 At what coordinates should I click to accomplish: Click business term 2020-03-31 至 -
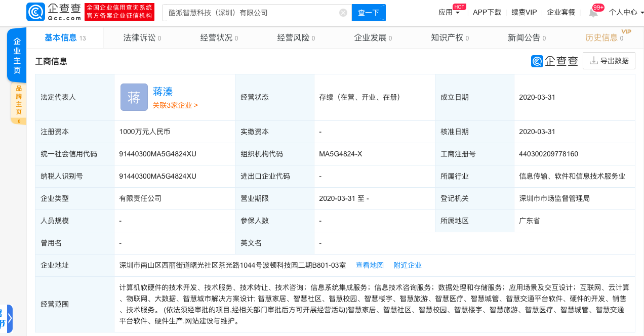click(x=344, y=198)
